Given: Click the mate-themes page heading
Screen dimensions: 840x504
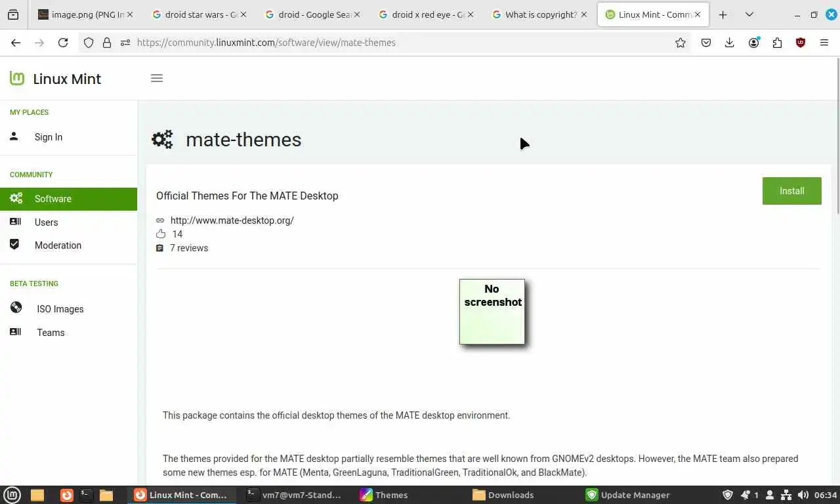Looking at the screenshot, I should [243, 140].
